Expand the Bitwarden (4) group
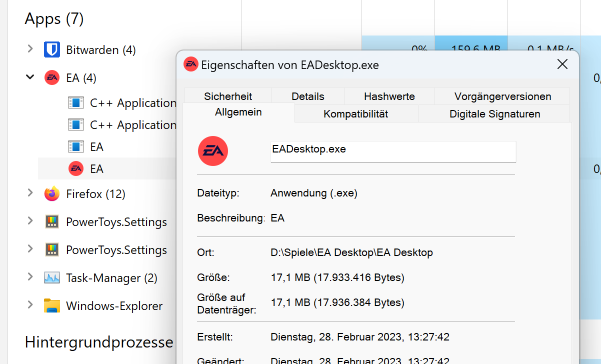601x364 pixels. [x=30, y=49]
